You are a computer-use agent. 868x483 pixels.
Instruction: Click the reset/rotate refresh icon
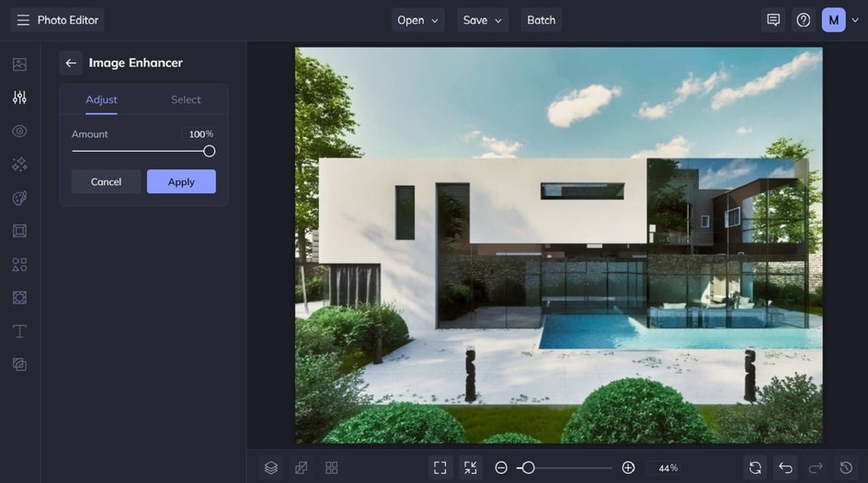pos(755,468)
